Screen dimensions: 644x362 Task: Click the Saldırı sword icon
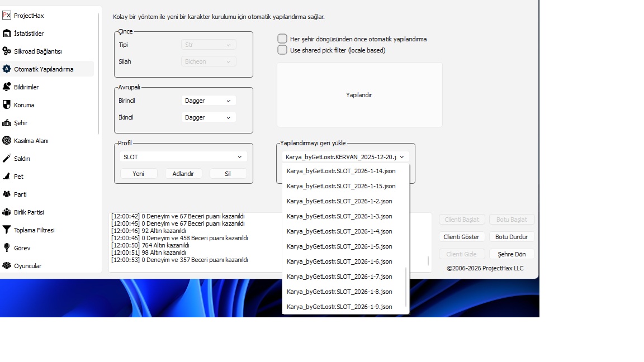coord(7,159)
